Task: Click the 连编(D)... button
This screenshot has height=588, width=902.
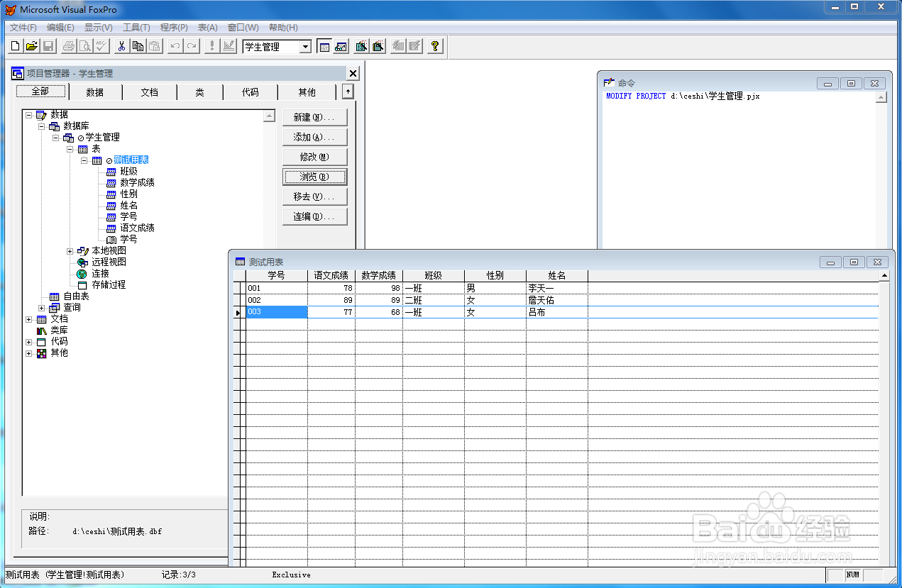Action: coord(314,216)
